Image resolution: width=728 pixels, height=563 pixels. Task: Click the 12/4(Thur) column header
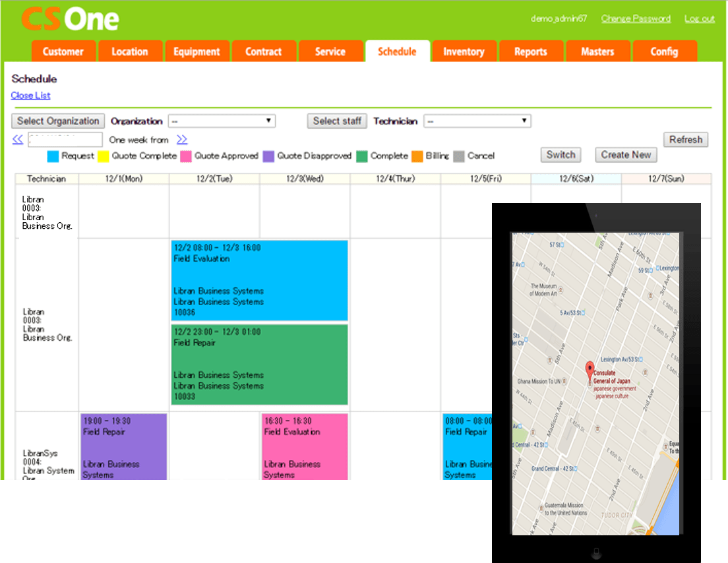395,179
